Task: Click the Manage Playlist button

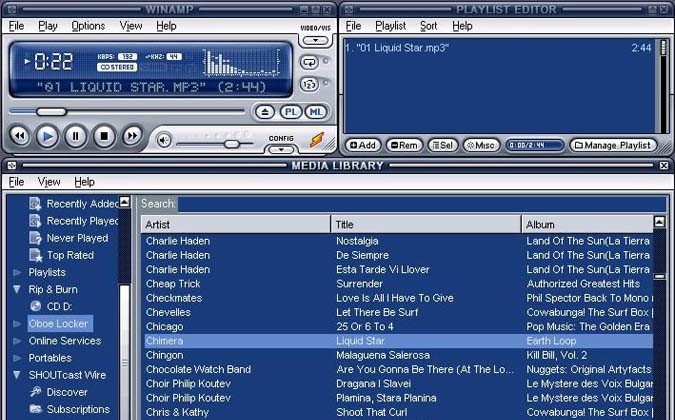Action: pos(613,145)
